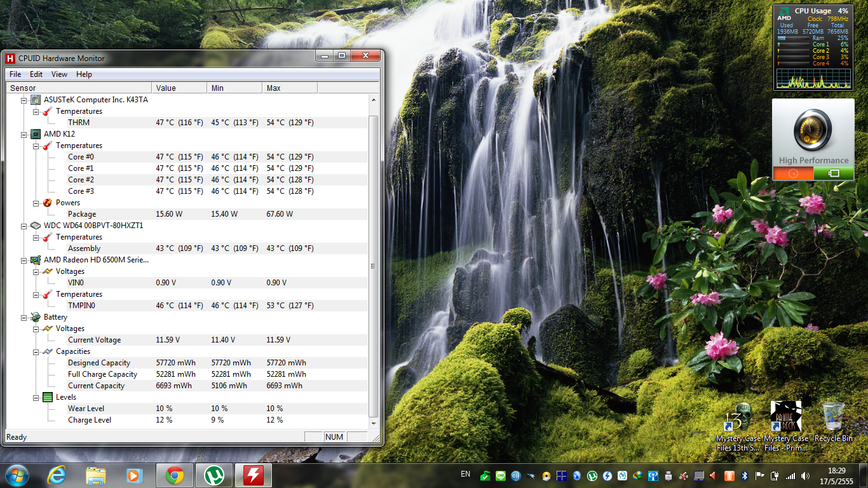The height and width of the screenshot is (488, 868).
Task: Collapse the WDC WD64 00BPVT-80HXZT1 node
Action: (x=24, y=226)
